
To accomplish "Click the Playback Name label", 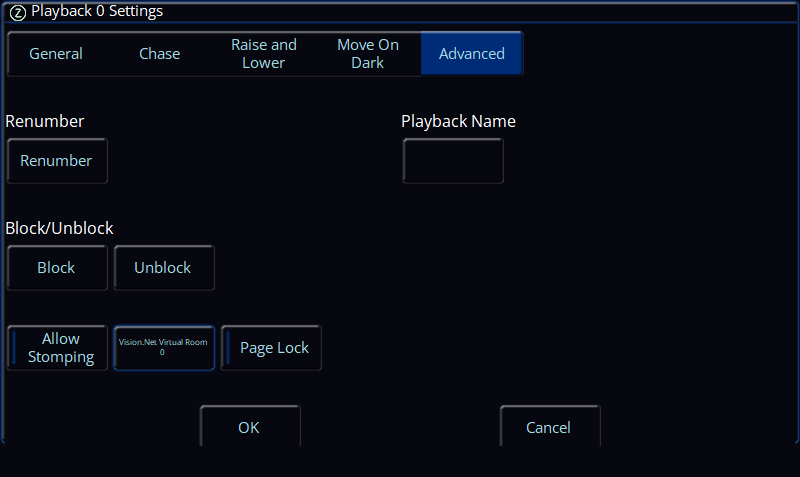I will coord(458,121).
